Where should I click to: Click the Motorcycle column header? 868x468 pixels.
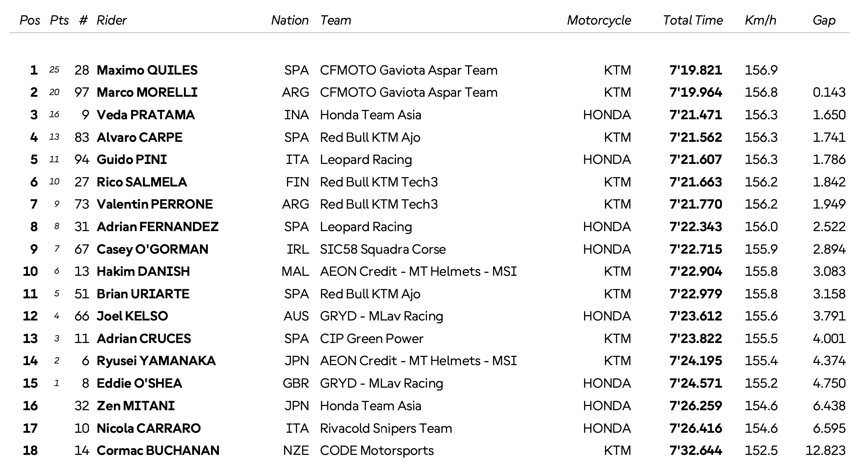599,20
